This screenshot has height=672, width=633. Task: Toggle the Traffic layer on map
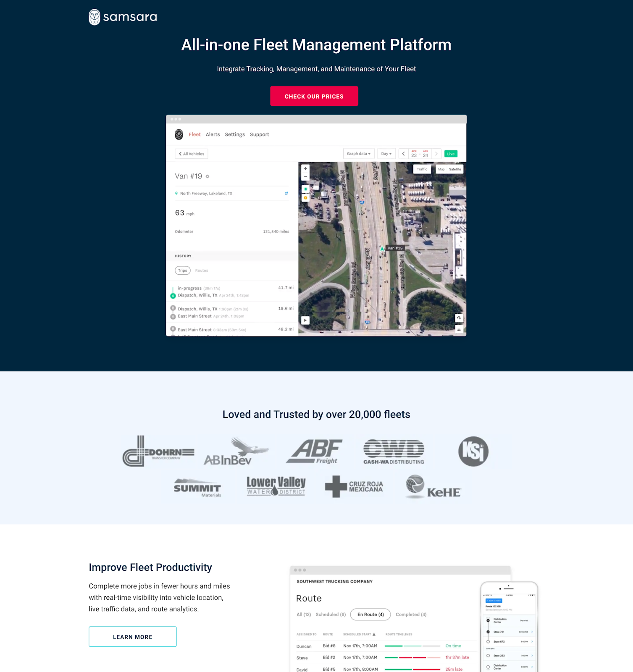click(422, 169)
